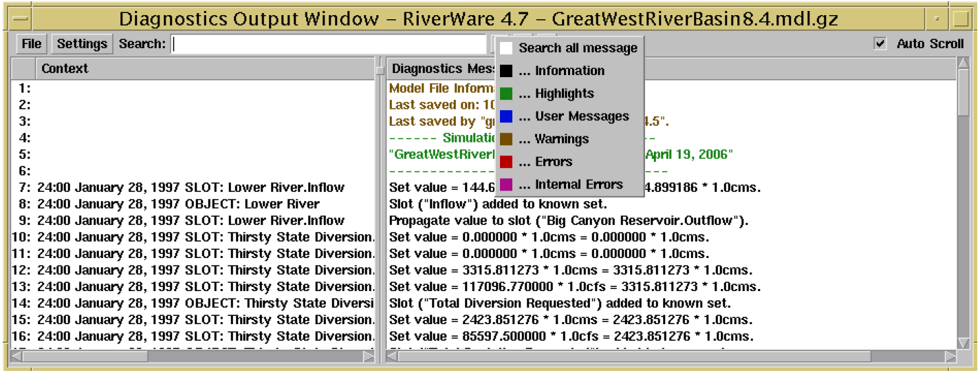Screen dimensions: 980x373
Task: Open the File menu
Action: coord(32,44)
